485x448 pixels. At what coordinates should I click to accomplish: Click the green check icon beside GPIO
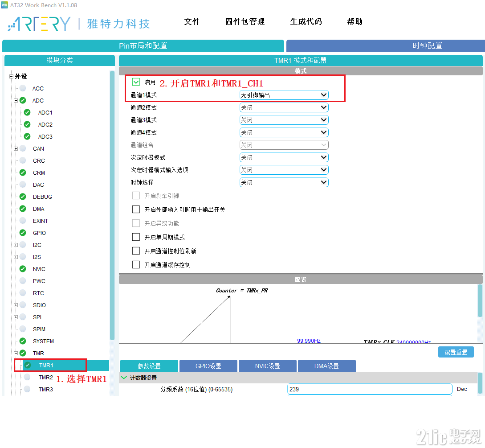23,233
